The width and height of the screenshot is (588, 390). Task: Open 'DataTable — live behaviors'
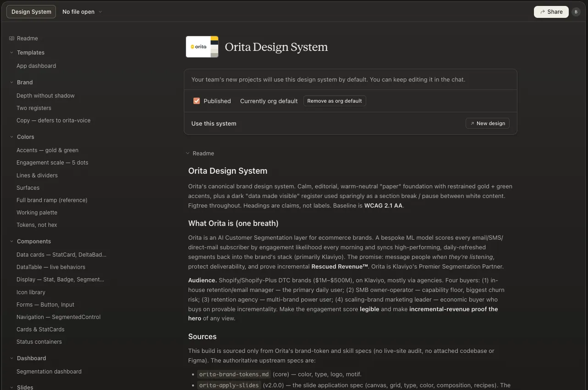click(x=51, y=267)
